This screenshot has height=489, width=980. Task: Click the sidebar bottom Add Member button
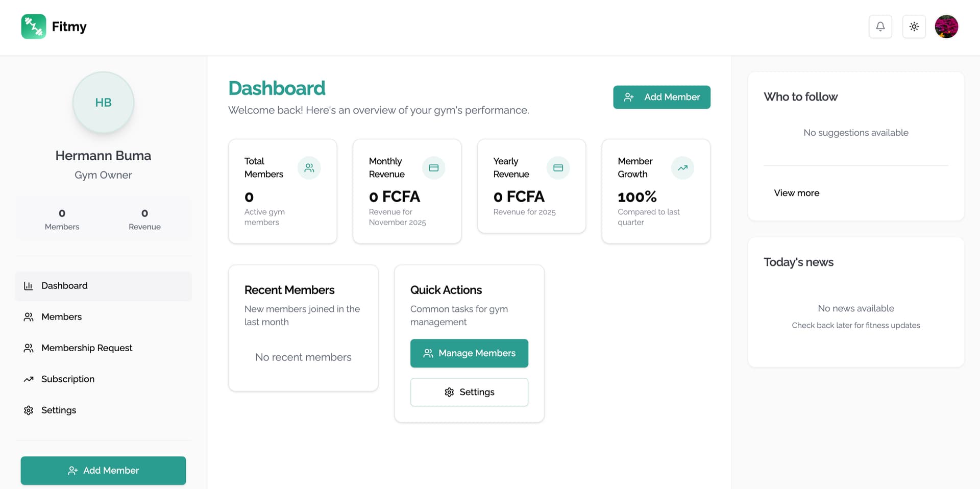[103, 471]
